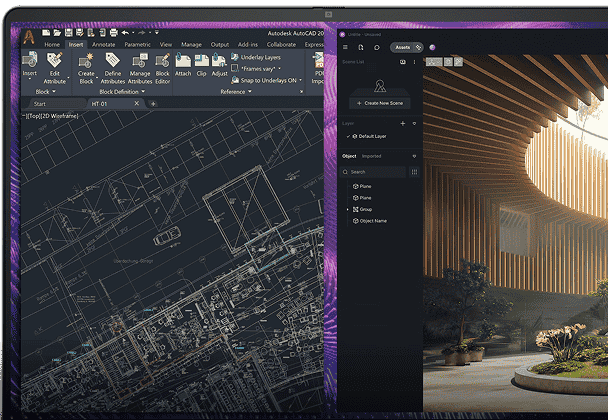Click the [2D Wireframe] visual style control
The width and height of the screenshot is (608, 420).
click(60, 116)
